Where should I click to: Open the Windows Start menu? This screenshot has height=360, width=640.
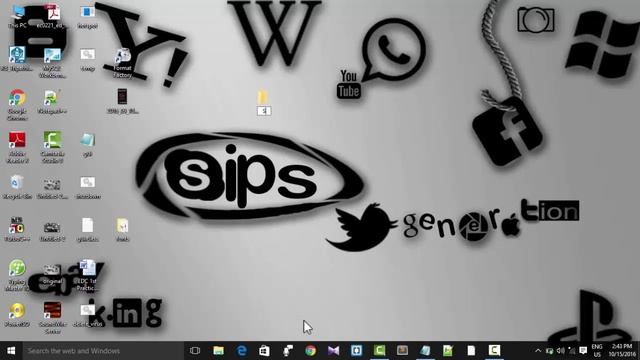coord(11,351)
